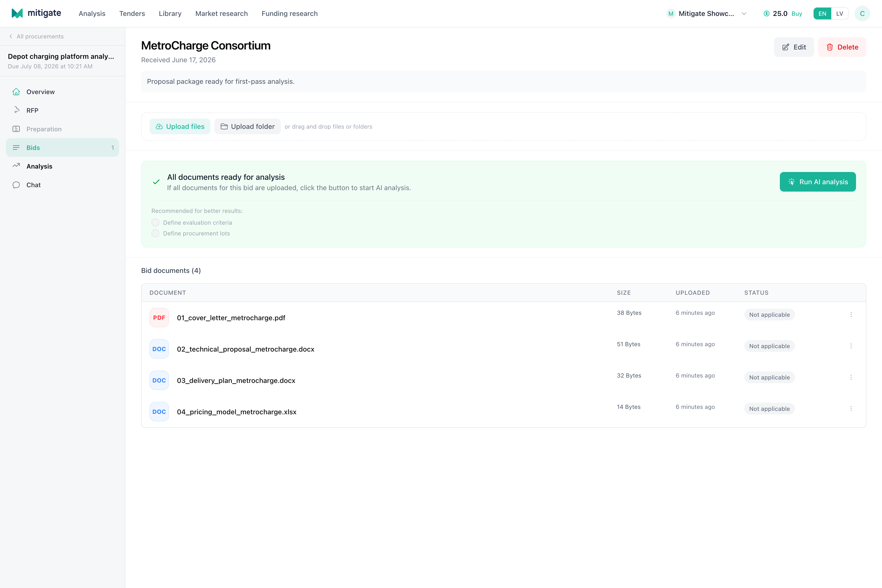882x588 pixels.
Task: Click the SIZE column header
Action: (x=624, y=293)
